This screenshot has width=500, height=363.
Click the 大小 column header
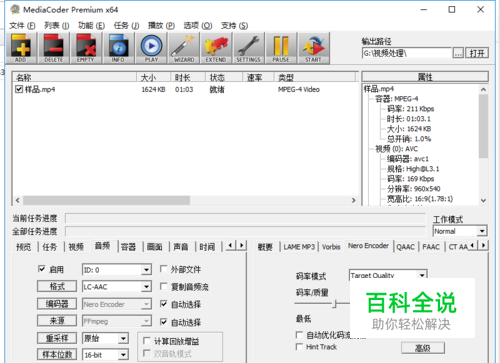click(x=154, y=78)
